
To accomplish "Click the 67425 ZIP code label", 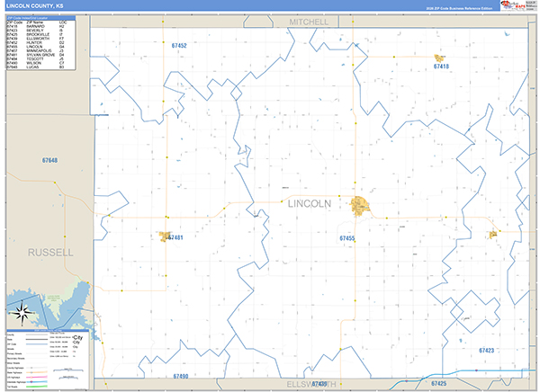I will [439, 383].
